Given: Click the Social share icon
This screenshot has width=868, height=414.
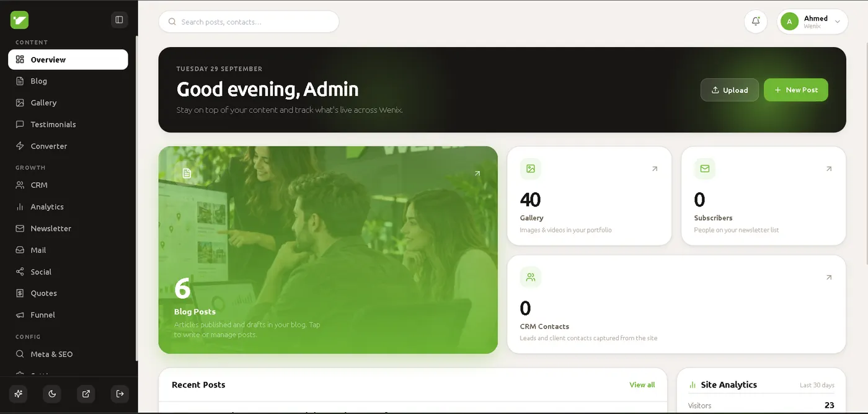Looking at the screenshot, I should 20,272.
